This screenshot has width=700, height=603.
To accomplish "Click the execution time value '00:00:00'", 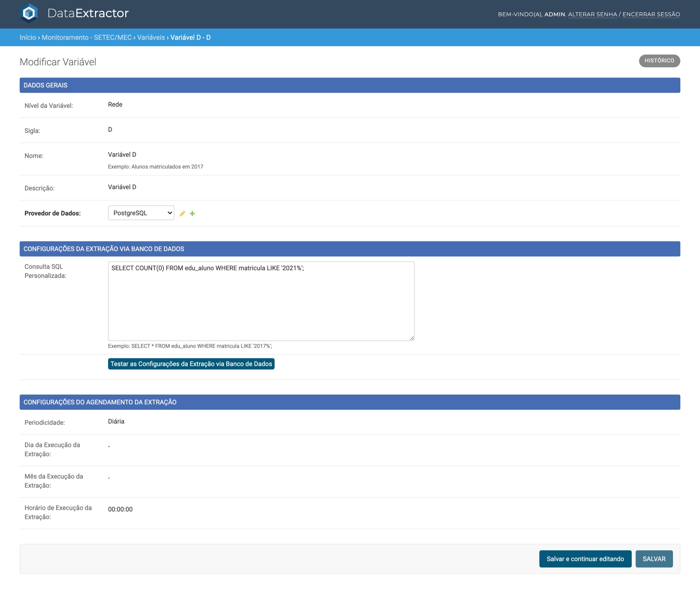I will pyautogui.click(x=120, y=509).
